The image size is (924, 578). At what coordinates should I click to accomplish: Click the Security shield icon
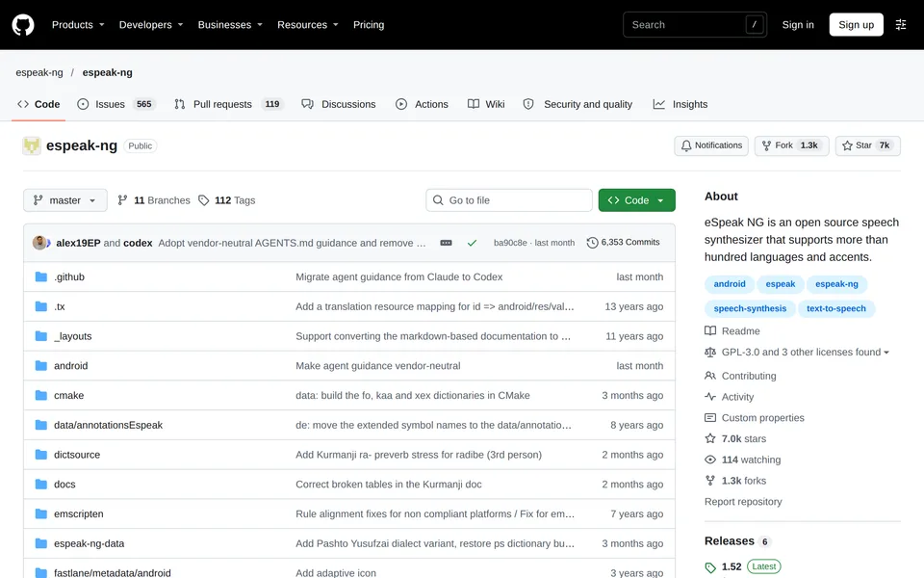(x=528, y=104)
